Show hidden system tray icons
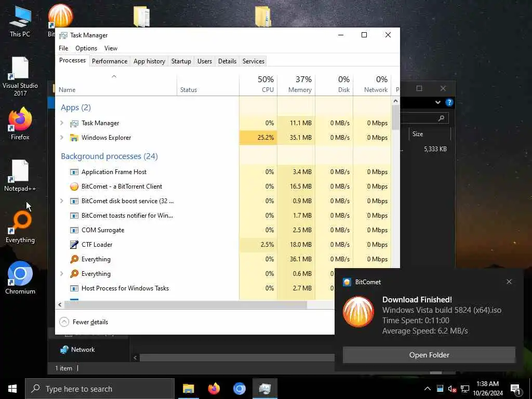532x399 pixels. pos(428,389)
